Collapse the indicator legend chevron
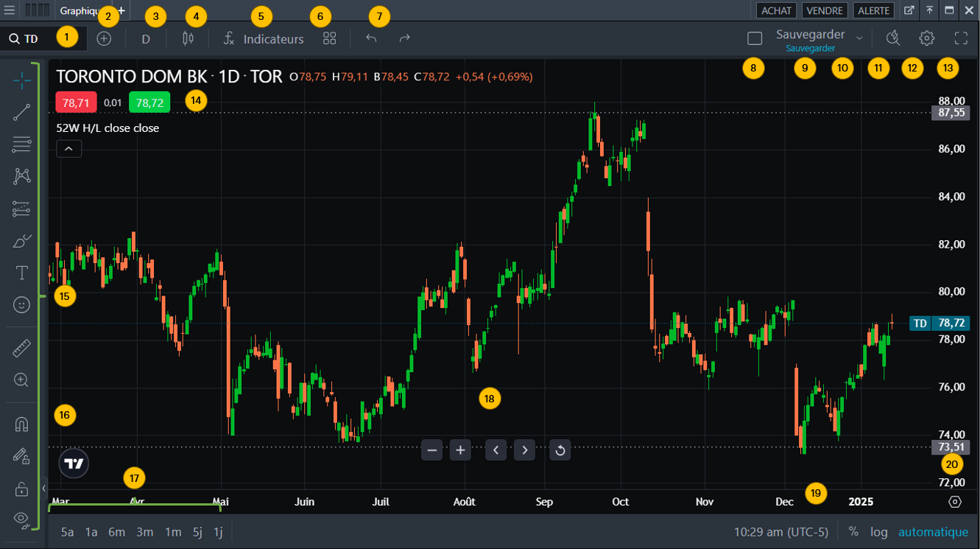This screenshot has height=549, width=980. click(68, 149)
